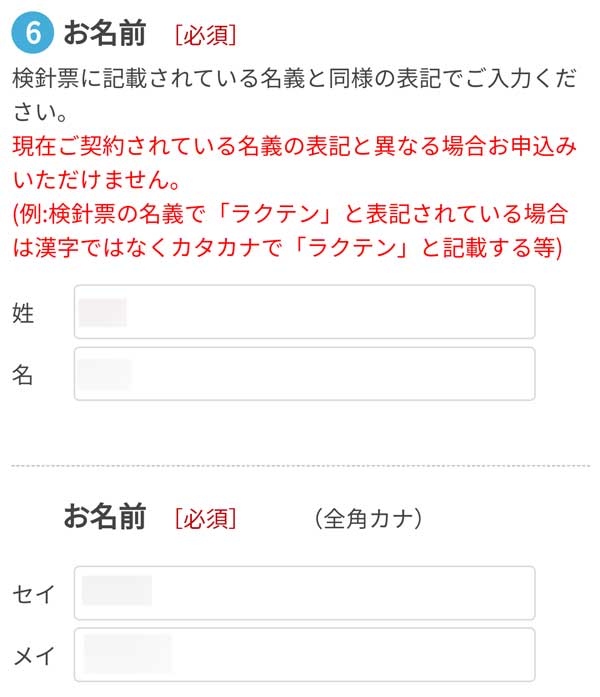
Task: Click the メイ field label
Action: (x=33, y=656)
